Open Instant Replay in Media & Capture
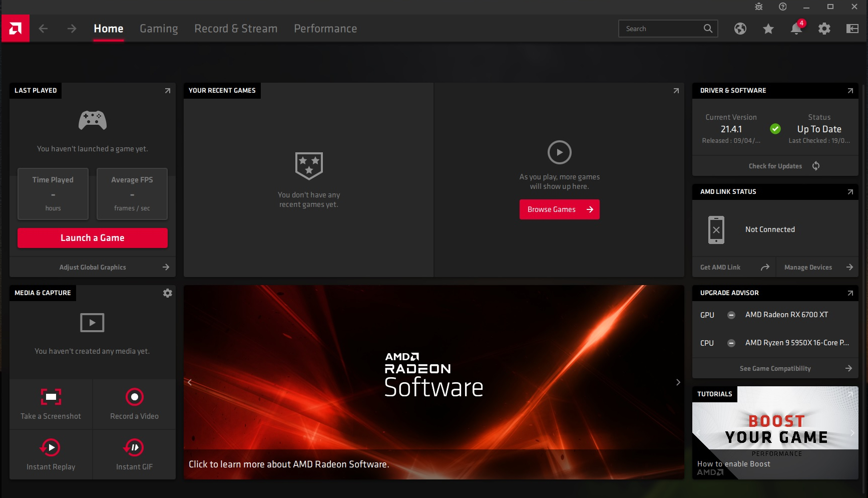 click(x=51, y=447)
